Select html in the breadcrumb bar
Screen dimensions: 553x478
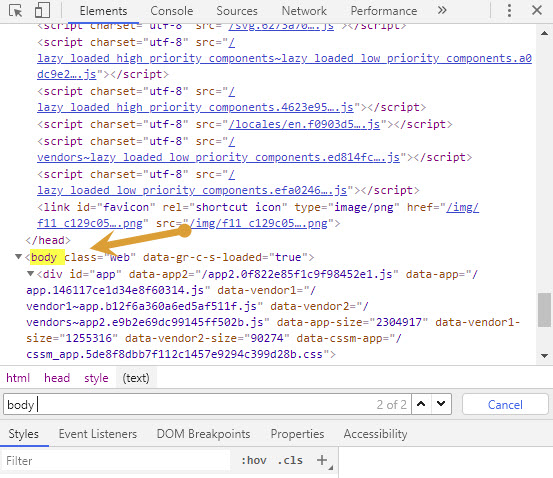(18, 378)
